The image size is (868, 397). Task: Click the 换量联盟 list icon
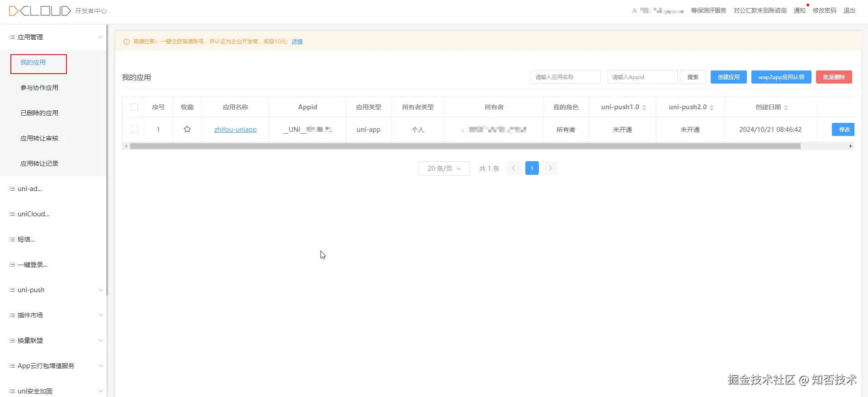(12, 341)
